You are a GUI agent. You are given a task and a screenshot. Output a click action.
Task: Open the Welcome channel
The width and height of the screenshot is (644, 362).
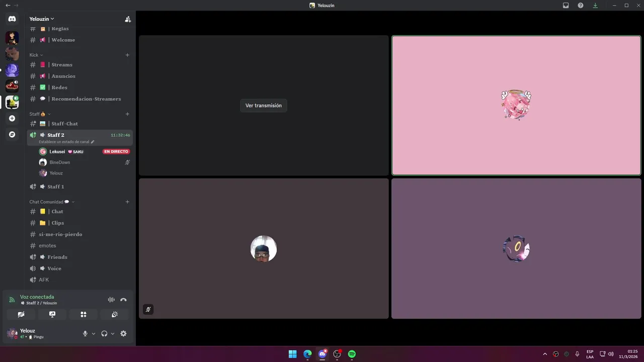click(80, 40)
